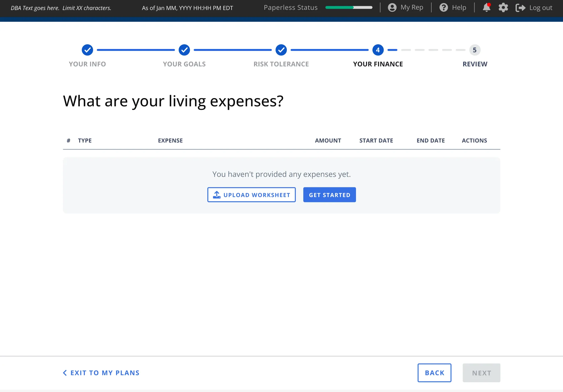Select the Review step label
Screen dimensions: 563x392
pos(475,64)
